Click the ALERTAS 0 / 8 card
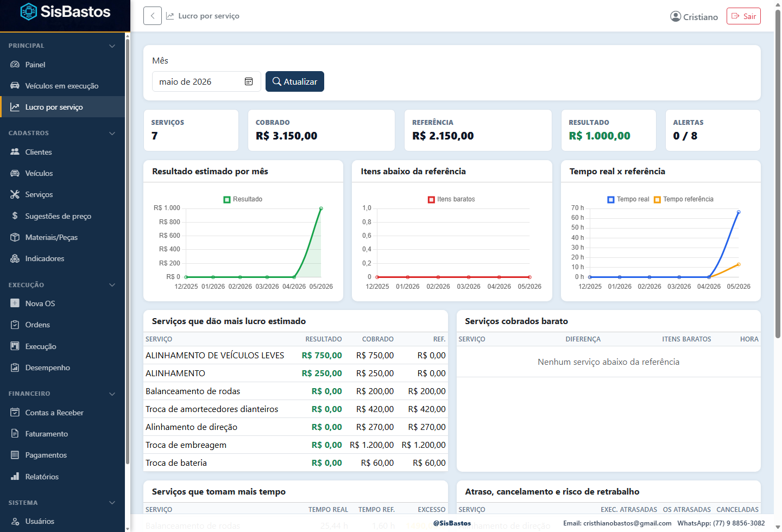 click(713, 130)
